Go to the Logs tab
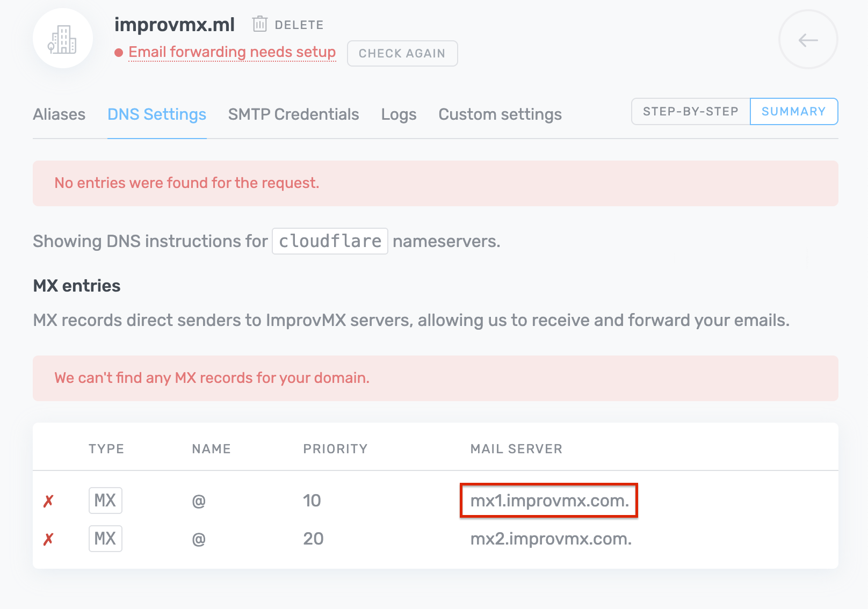The height and width of the screenshot is (609, 868). [x=399, y=114]
